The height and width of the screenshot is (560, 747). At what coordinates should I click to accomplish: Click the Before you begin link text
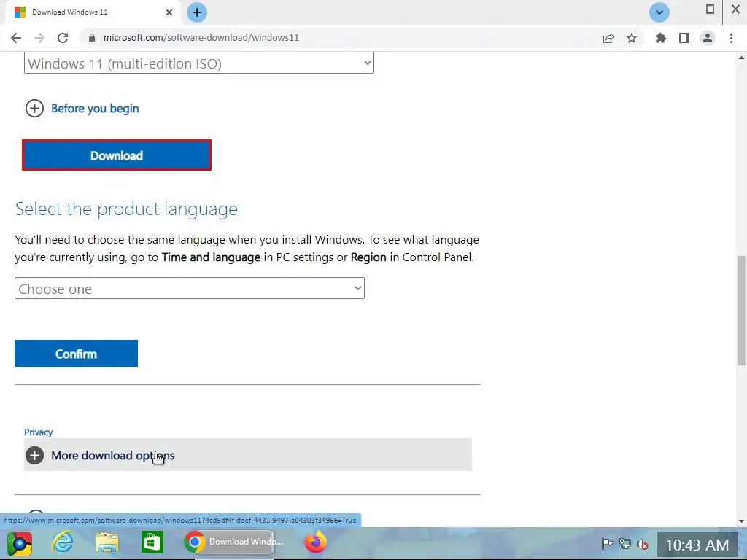point(95,109)
